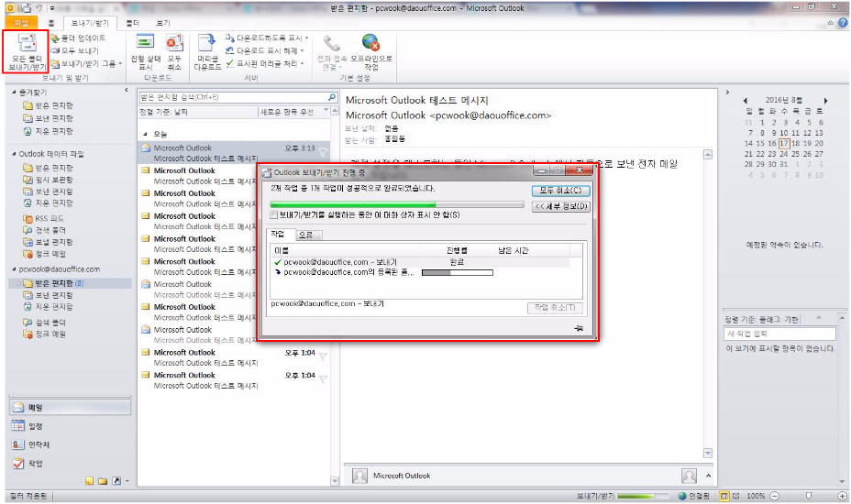
Task: Collapse the Outlook 데이터 파일 tree
Action: (14, 154)
